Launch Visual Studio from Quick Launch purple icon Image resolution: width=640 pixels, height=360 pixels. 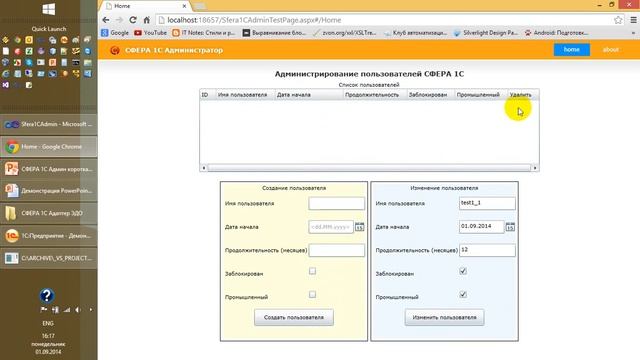click(5, 85)
